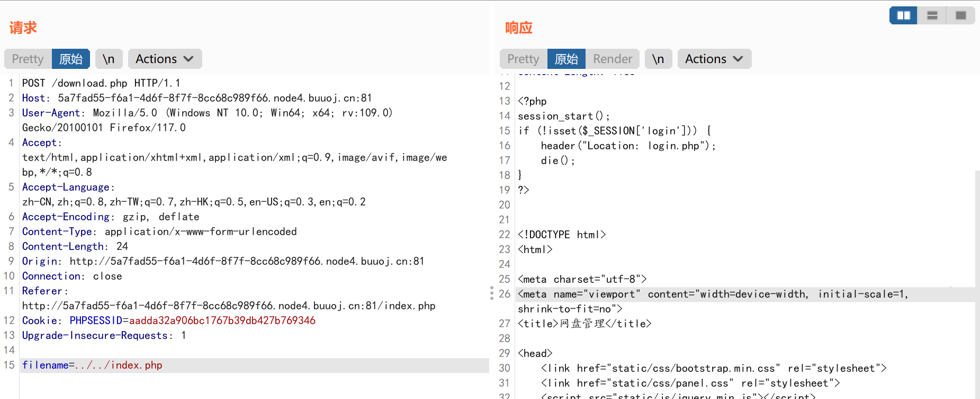Click the 请求 panel heading
This screenshot has width=980, height=399.
pyautogui.click(x=23, y=28)
